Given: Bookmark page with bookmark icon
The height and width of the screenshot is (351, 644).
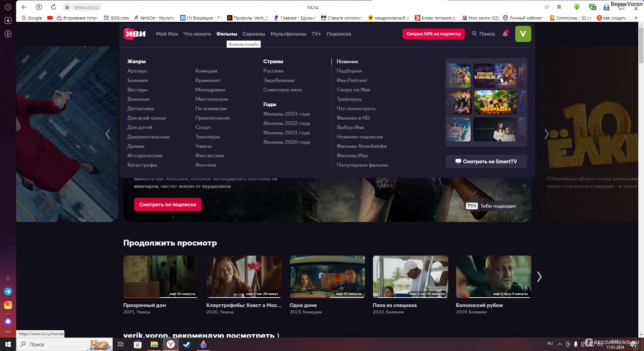Looking at the screenshot, I should tap(559, 7).
